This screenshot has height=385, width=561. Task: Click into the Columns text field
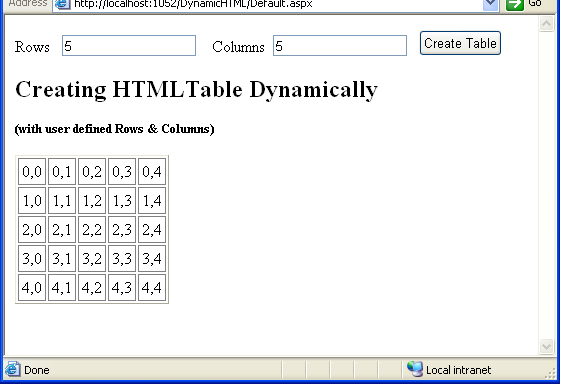[340, 45]
